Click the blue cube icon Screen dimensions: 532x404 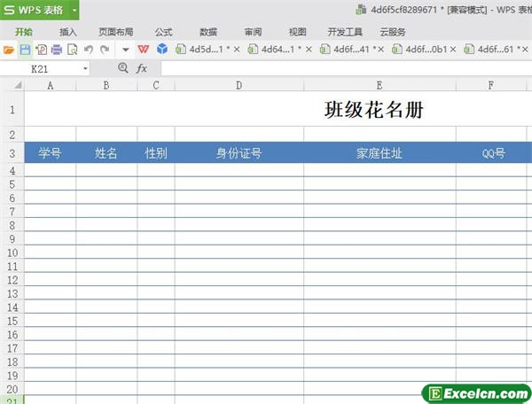pos(162,49)
